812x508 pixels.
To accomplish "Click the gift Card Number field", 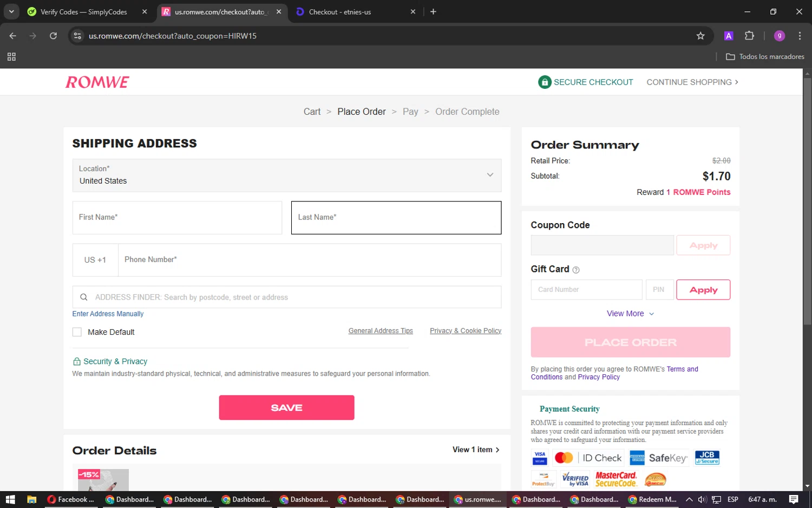I will [586, 290].
